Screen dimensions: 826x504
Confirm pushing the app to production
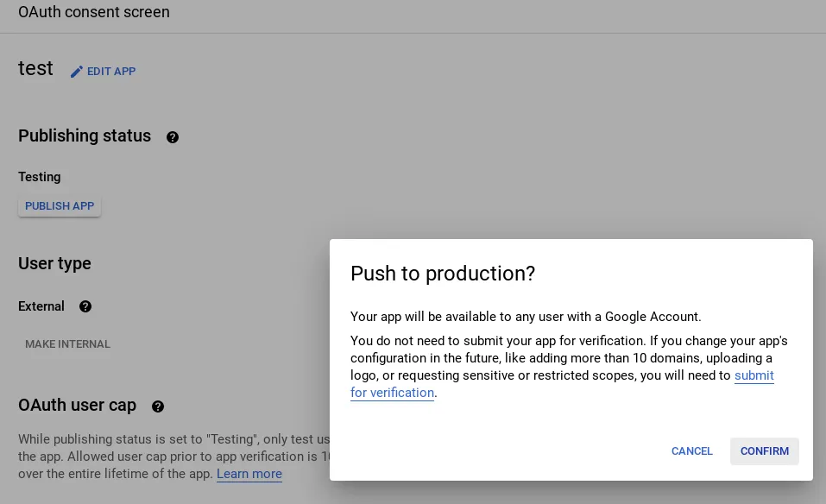(764, 451)
